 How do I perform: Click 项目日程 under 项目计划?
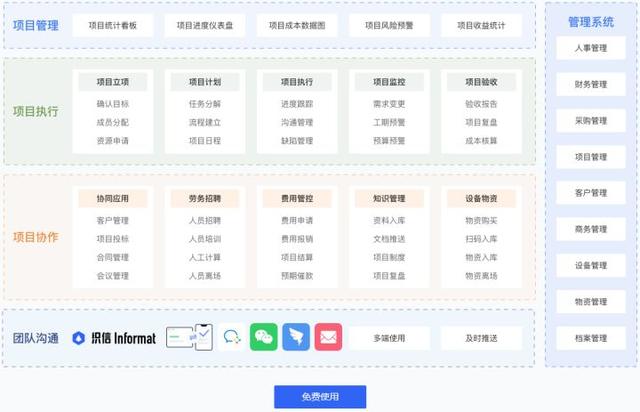(x=205, y=141)
